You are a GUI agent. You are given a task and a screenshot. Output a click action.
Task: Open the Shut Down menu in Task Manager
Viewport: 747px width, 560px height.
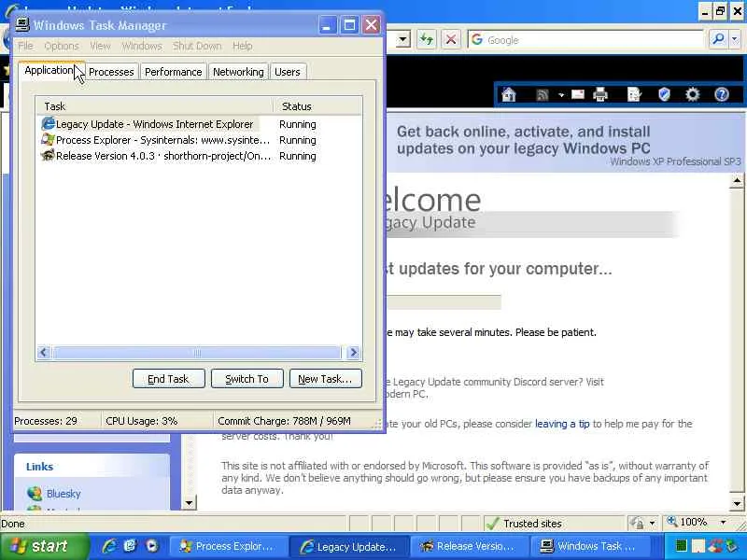click(x=197, y=46)
